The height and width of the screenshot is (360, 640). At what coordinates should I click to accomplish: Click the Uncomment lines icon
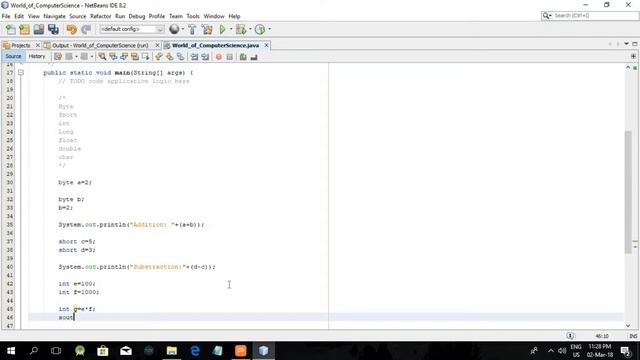(x=254, y=57)
